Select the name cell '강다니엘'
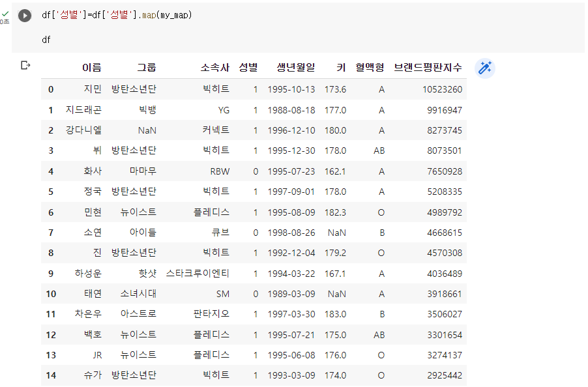 tap(83, 130)
